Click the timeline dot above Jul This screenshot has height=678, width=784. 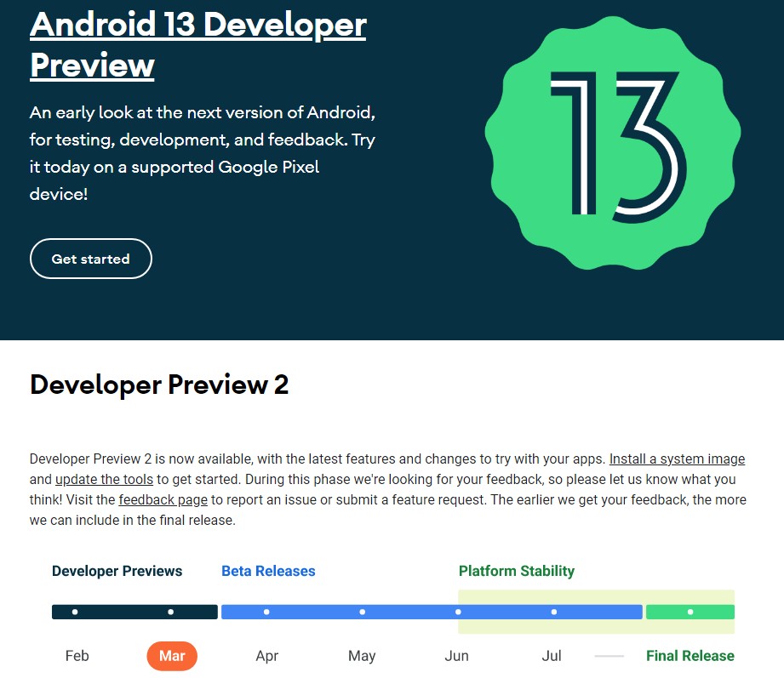point(554,612)
